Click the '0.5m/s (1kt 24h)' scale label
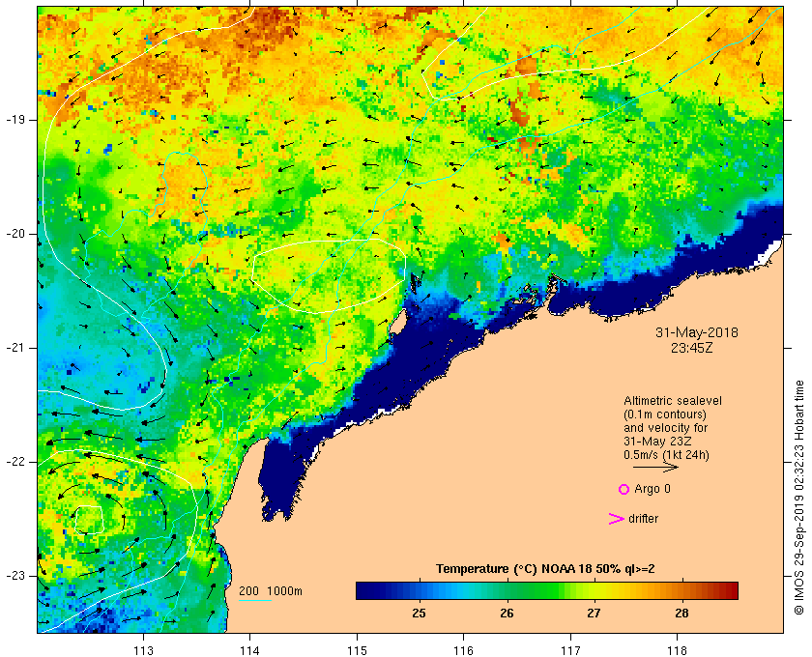Screen dimensions: 812x657 click(x=666, y=455)
